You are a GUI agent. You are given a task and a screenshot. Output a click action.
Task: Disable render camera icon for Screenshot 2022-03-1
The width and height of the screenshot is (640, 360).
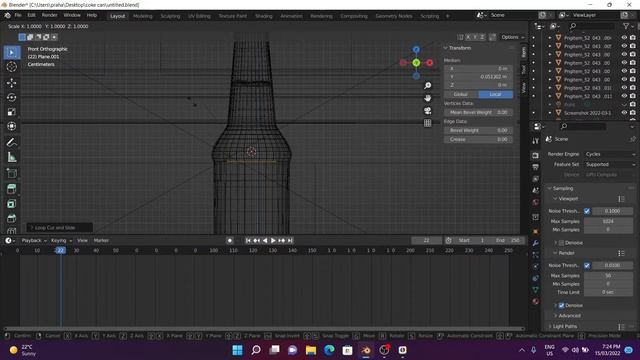click(x=633, y=113)
